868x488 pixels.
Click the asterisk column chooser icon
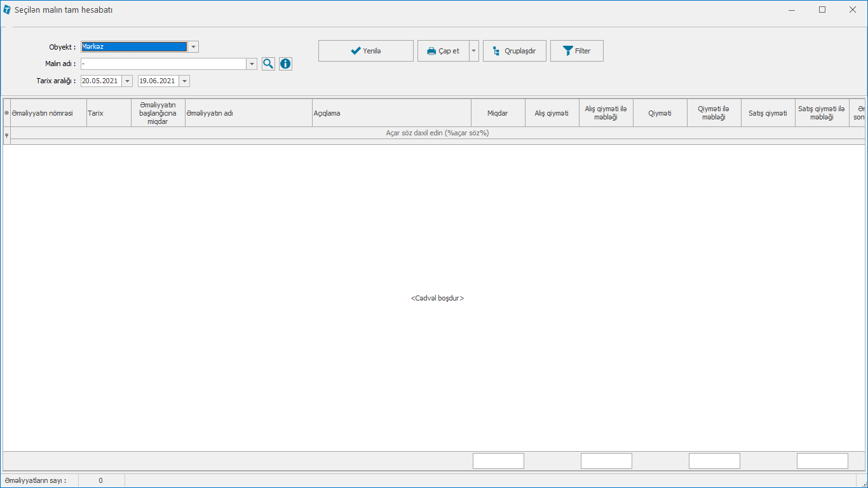pyautogui.click(x=6, y=113)
